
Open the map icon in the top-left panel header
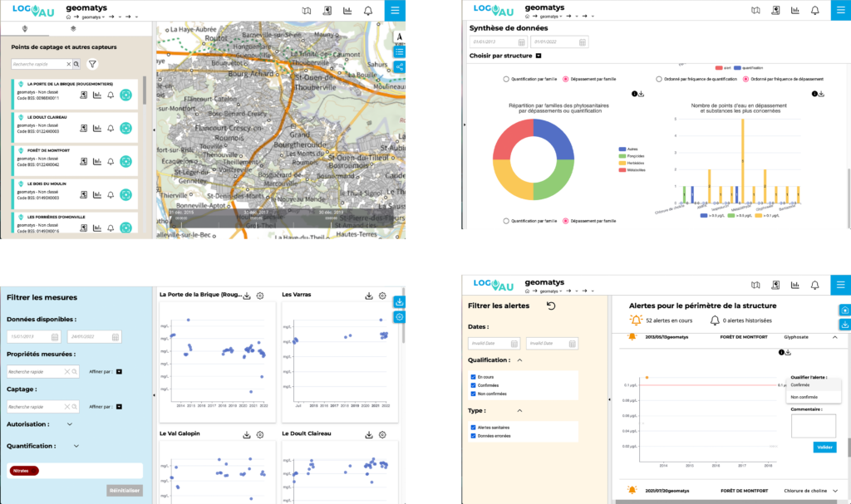pyautogui.click(x=307, y=11)
